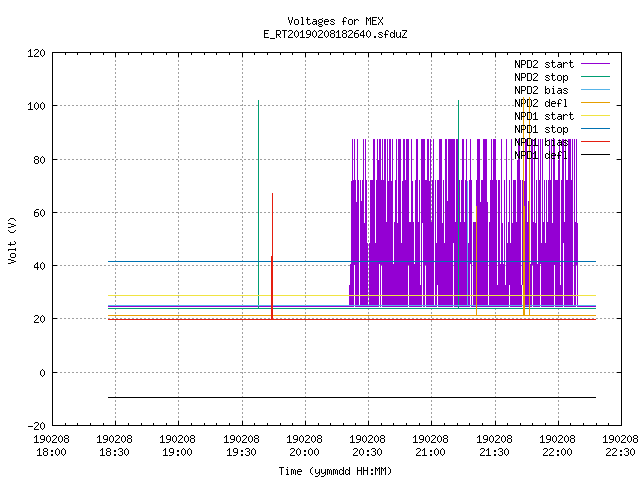Viewport: 640px width, 480px height.
Task: Click the blue NPD1 stop legend line
Action: [595, 129]
